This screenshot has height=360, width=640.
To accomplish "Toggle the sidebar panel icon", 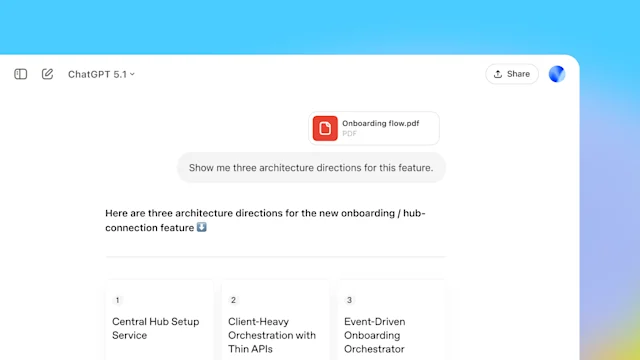I will (20, 74).
